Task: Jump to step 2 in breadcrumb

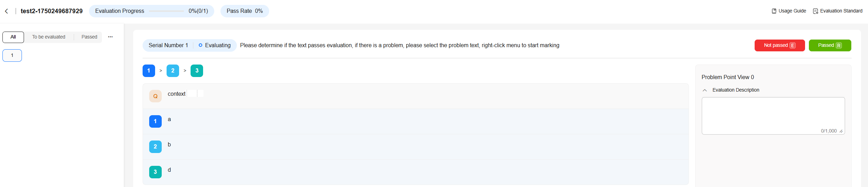Action: [x=173, y=71]
